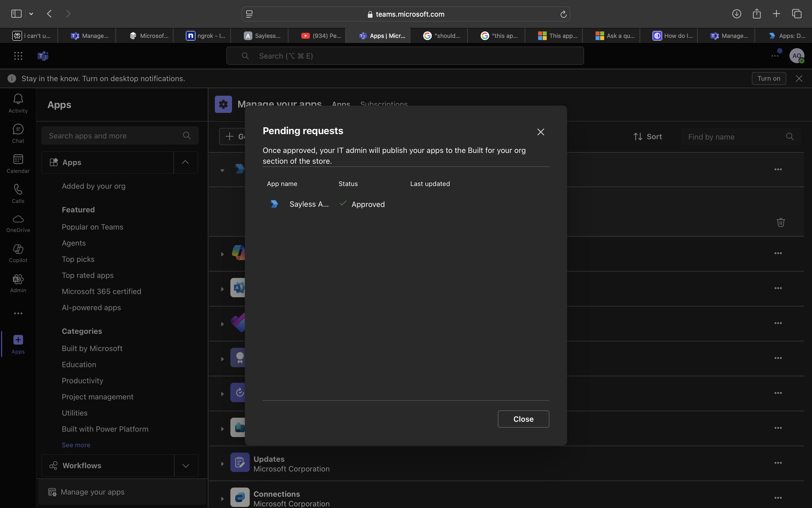Expand the Workflows section chevron
The width and height of the screenshot is (812, 508).
click(x=186, y=466)
